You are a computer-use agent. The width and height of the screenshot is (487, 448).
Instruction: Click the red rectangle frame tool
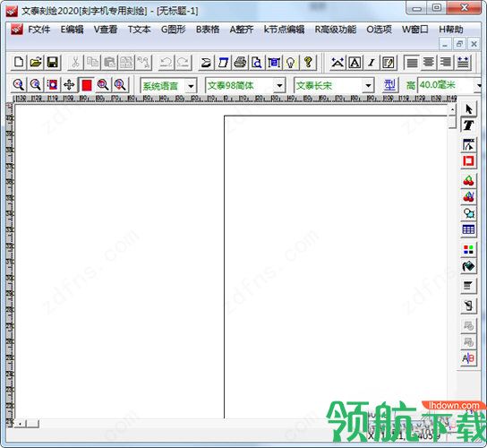468,161
